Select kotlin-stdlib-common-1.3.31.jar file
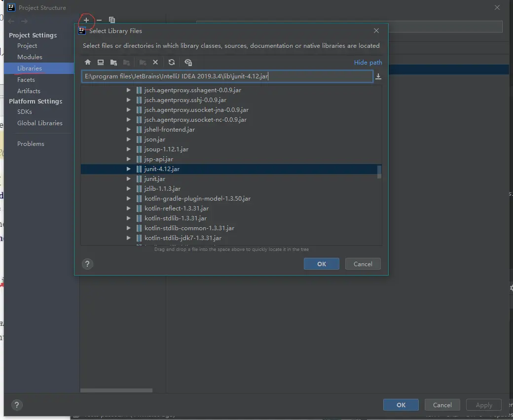Viewport: 513px width, 420px height. coord(189,228)
